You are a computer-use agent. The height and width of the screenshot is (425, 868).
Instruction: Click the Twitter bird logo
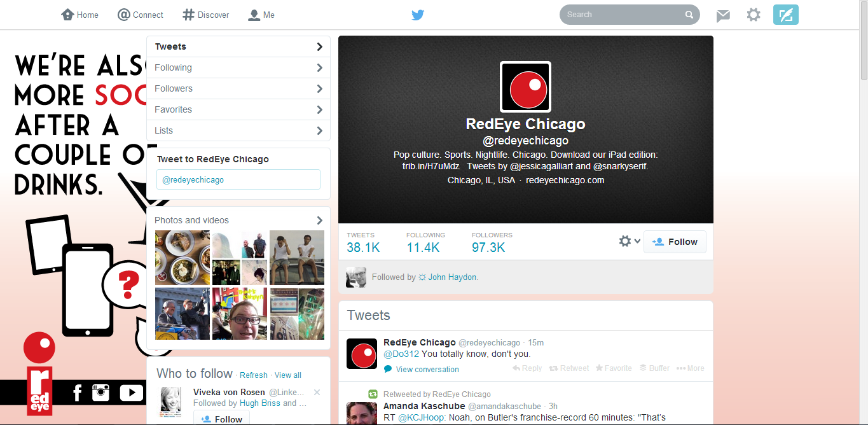[417, 15]
